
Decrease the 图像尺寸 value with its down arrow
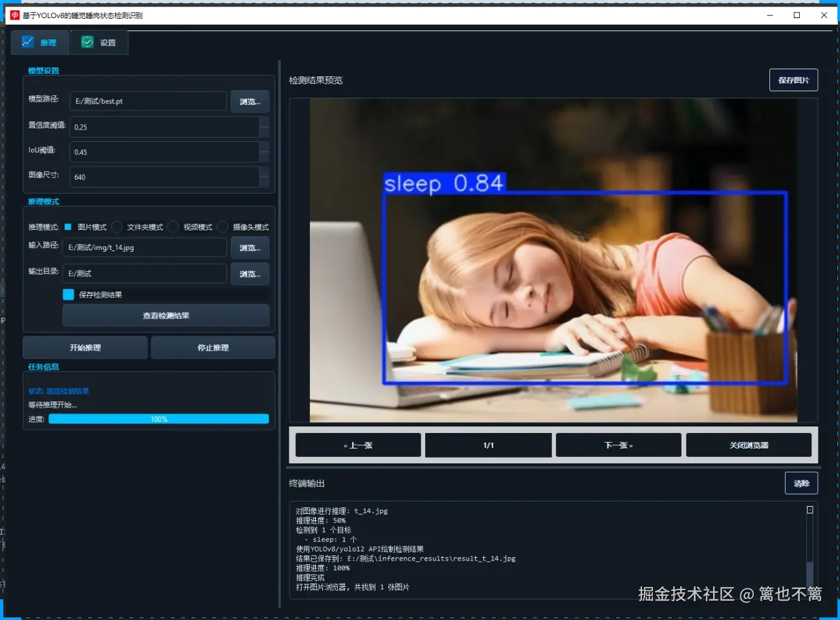[264, 182]
